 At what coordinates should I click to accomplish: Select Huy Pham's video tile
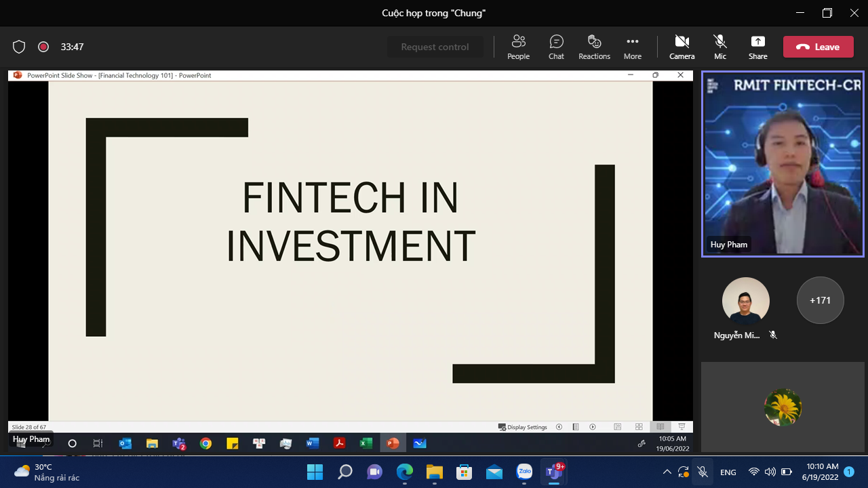coord(783,164)
